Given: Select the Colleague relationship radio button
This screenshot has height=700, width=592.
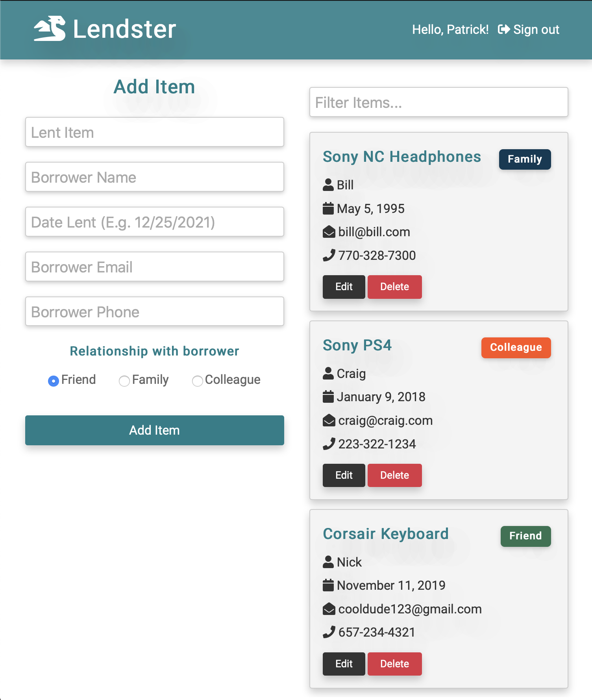Looking at the screenshot, I should [x=198, y=381].
